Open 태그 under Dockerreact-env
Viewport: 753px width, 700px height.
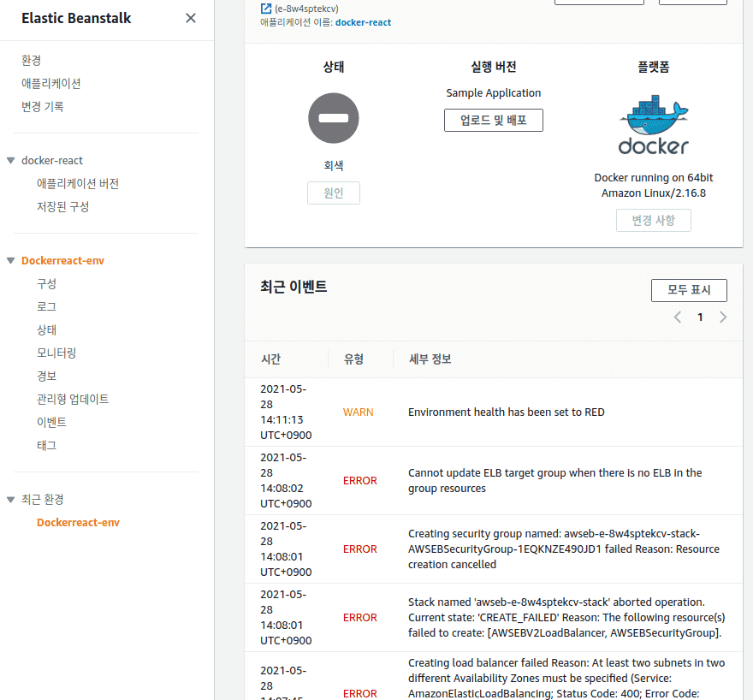pyautogui.click(x=46, y=446)
